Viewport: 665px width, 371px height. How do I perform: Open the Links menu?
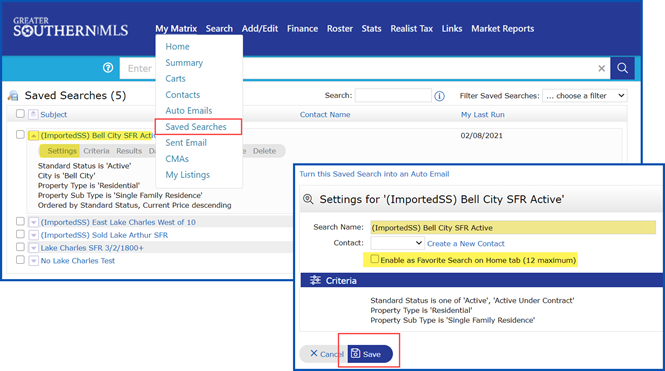(x=452, y=28)
